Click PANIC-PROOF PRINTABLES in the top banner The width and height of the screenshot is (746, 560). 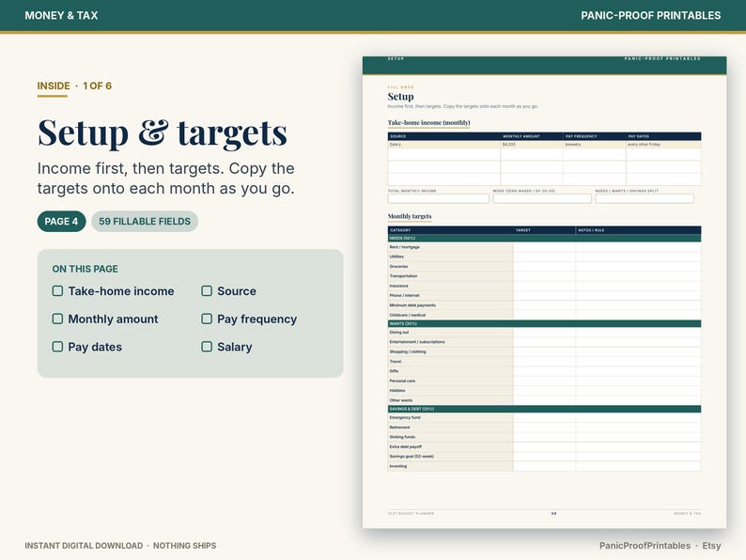pos(650,15)
